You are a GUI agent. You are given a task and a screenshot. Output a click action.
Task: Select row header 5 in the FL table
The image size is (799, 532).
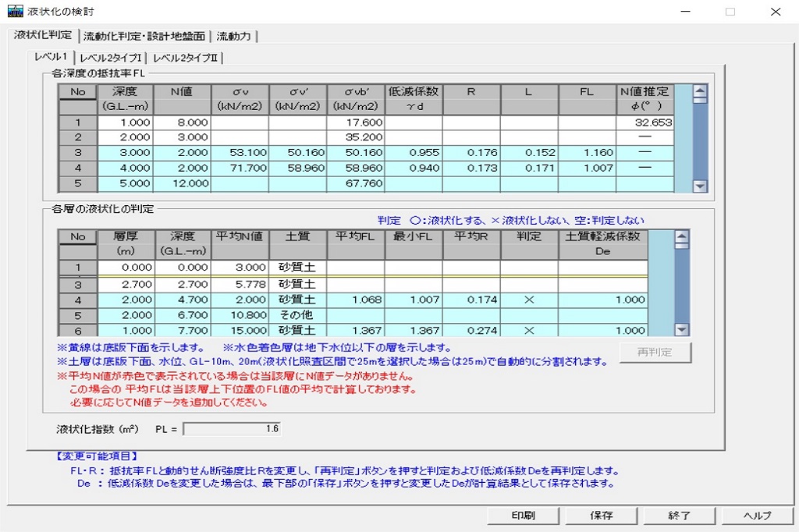[x=77, y=183]
